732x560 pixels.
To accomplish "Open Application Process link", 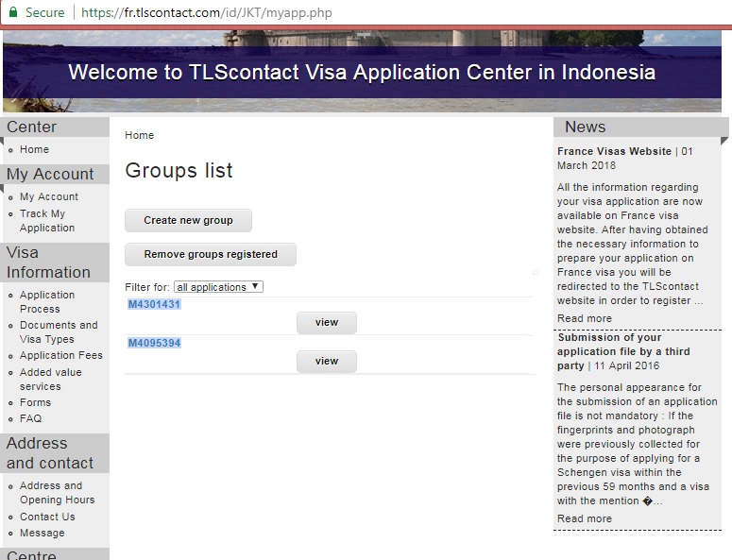I will point(46,301).
